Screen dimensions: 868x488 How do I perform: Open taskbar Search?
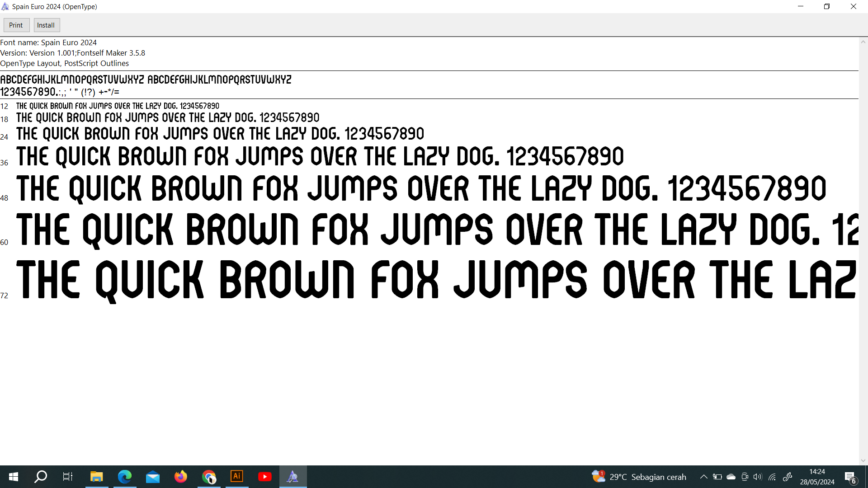pyautogui.click(x=41, y=477)
